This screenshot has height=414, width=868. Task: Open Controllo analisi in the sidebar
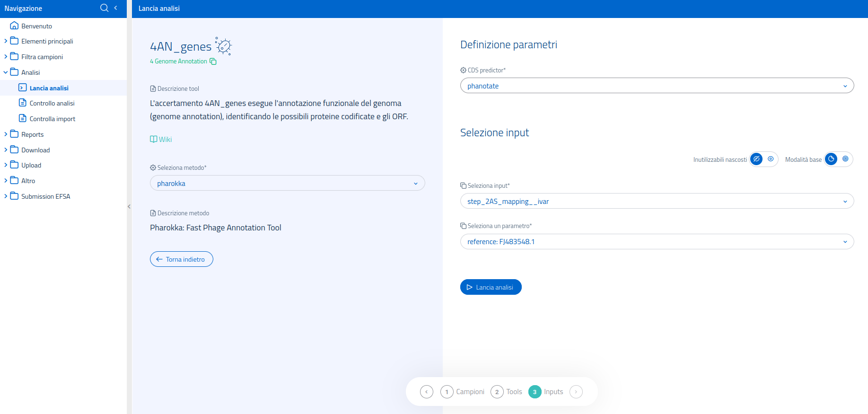(52, 103)
